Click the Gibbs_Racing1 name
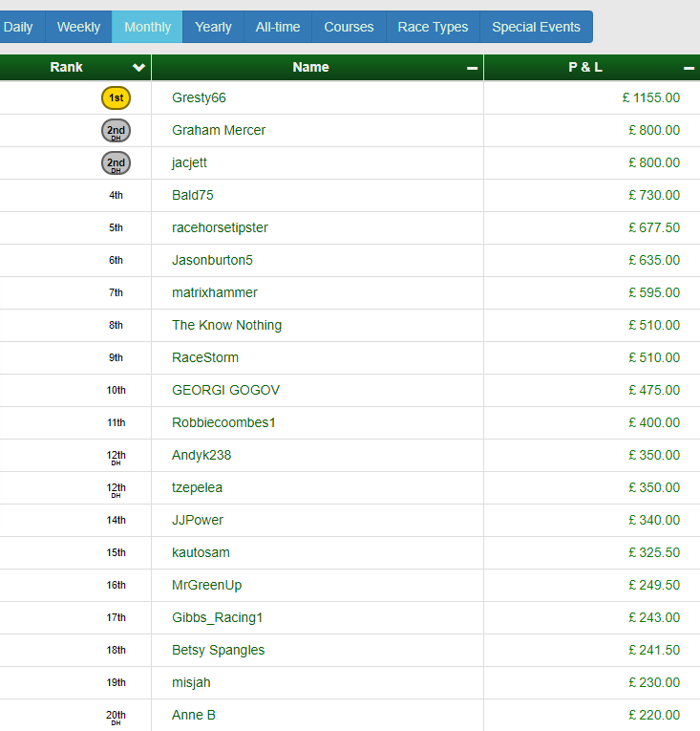The height and width of the screenshot is (731, 700). tap(217, 617)
